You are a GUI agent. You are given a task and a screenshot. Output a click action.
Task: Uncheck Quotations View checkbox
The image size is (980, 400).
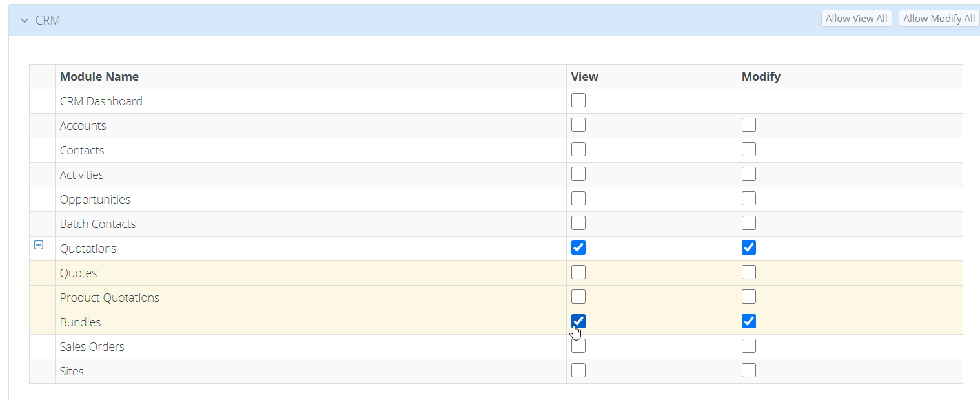coord(578,248)
